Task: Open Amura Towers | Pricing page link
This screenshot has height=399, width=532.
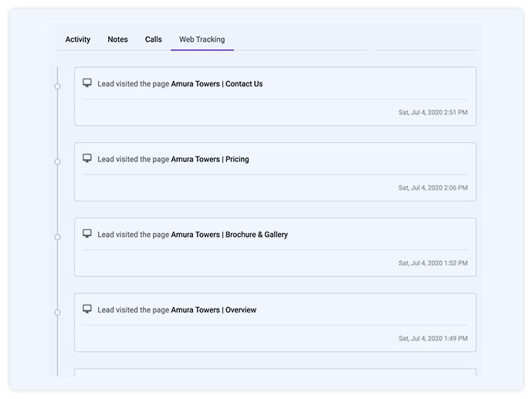Action: coord(209,160)
